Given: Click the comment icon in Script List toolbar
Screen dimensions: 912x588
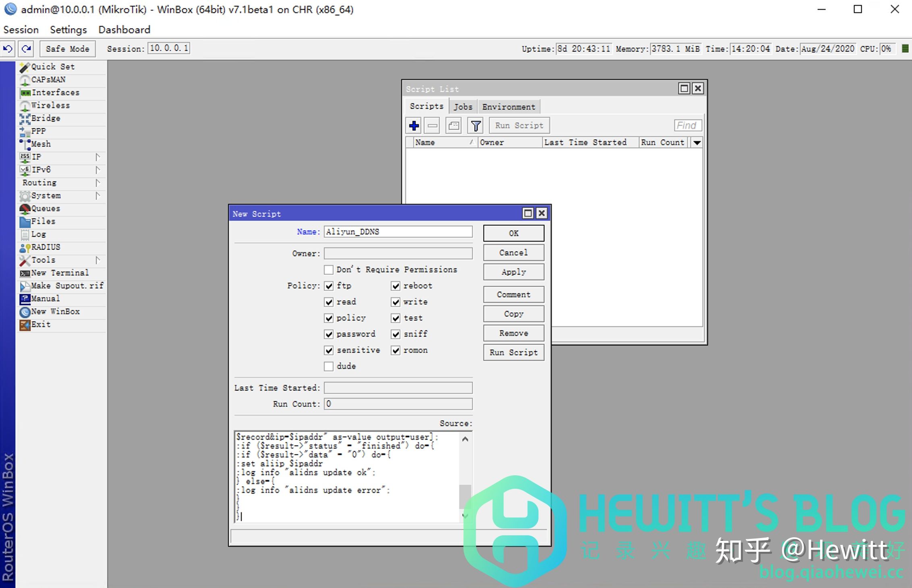Looking at the screenshot, I should (x=454, y=126).
